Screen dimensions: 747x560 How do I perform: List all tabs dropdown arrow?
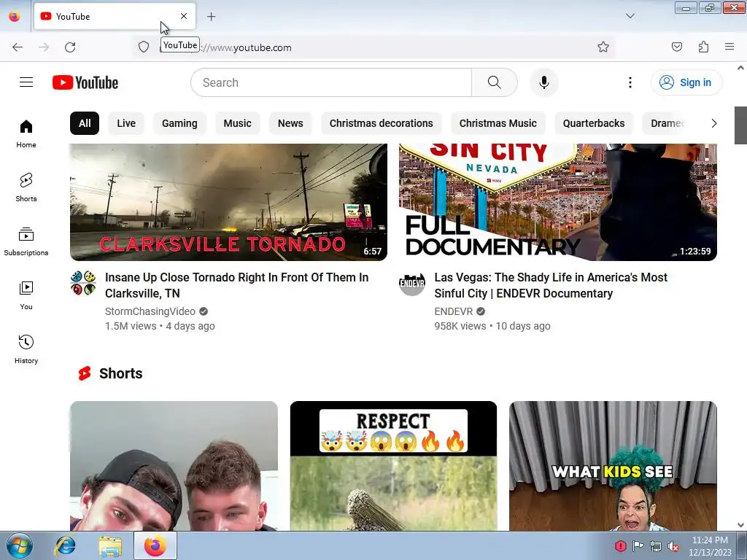(630, 16)
